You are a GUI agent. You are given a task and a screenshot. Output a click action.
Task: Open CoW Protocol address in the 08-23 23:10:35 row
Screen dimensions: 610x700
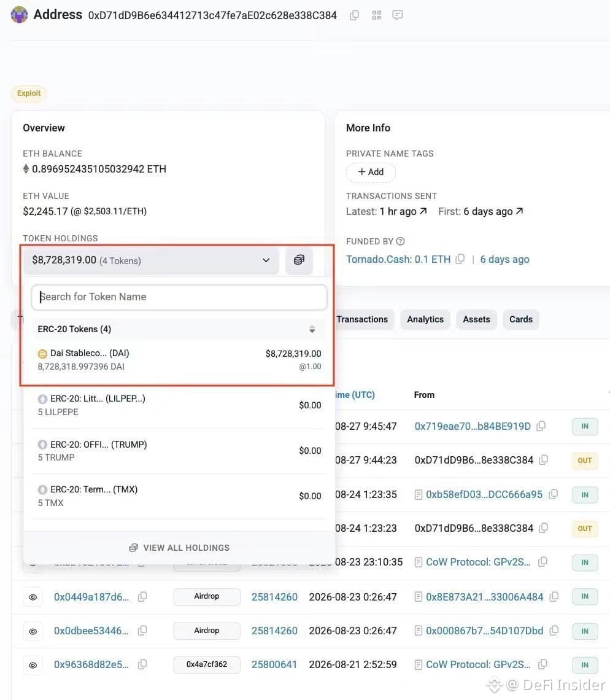pyautogui.click(x=478, y=562)
